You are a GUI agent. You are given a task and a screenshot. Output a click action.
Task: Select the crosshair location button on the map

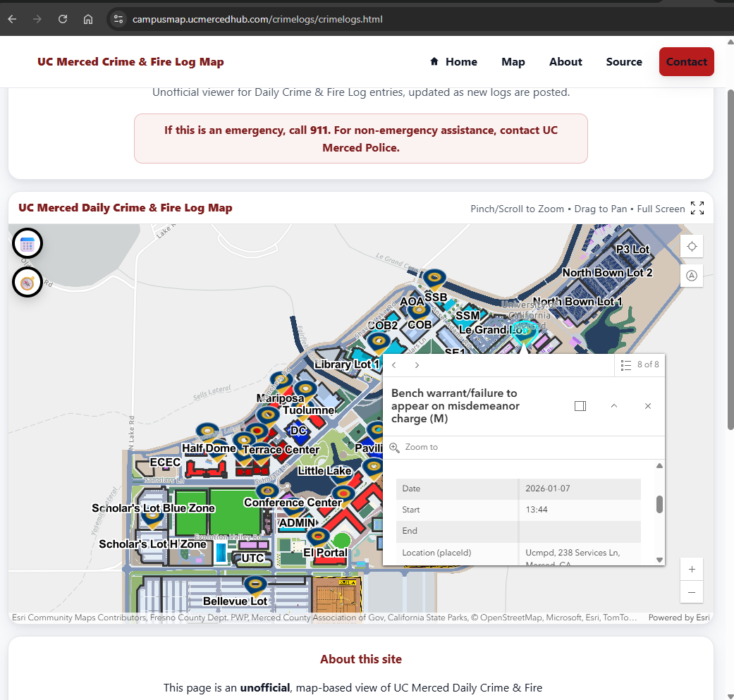click(x=691, y=246)
